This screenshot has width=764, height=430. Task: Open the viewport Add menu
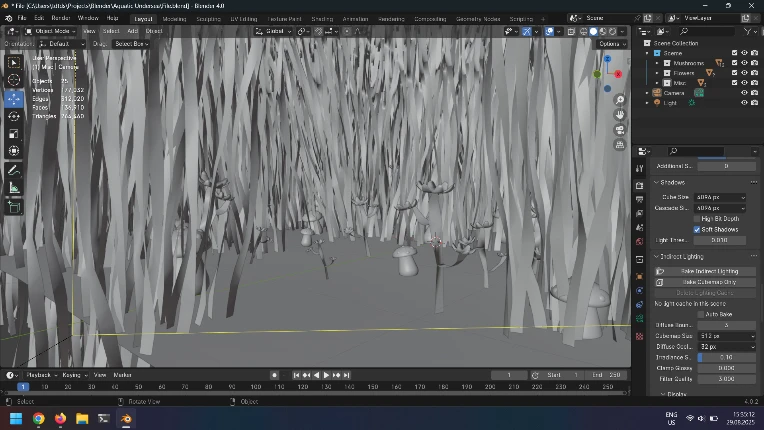[x=133, y=31]
